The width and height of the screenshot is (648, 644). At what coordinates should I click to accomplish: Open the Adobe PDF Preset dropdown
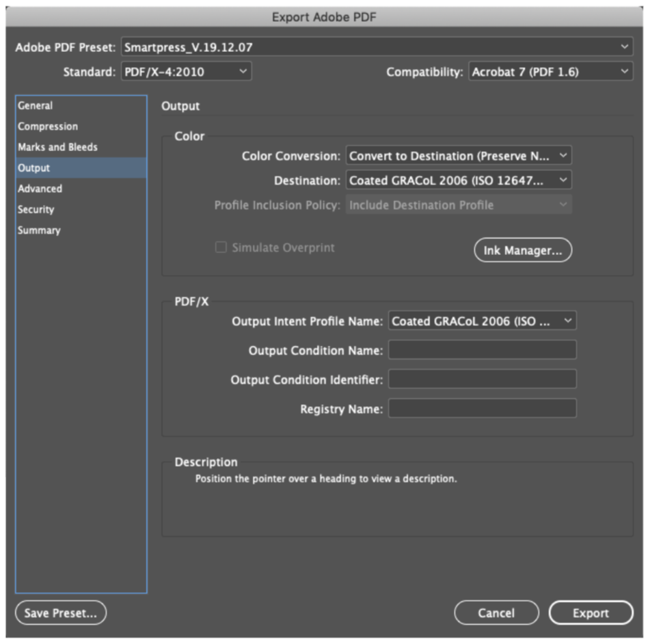pos(377,46)
